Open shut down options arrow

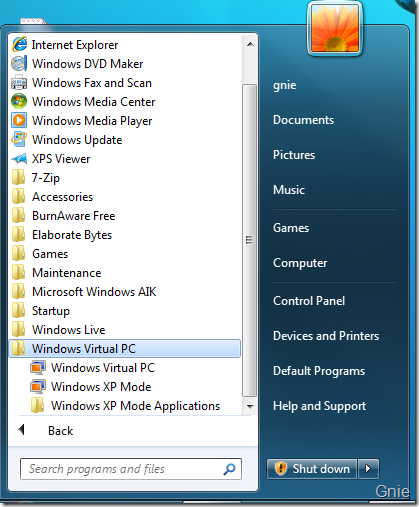pos(368,469)
